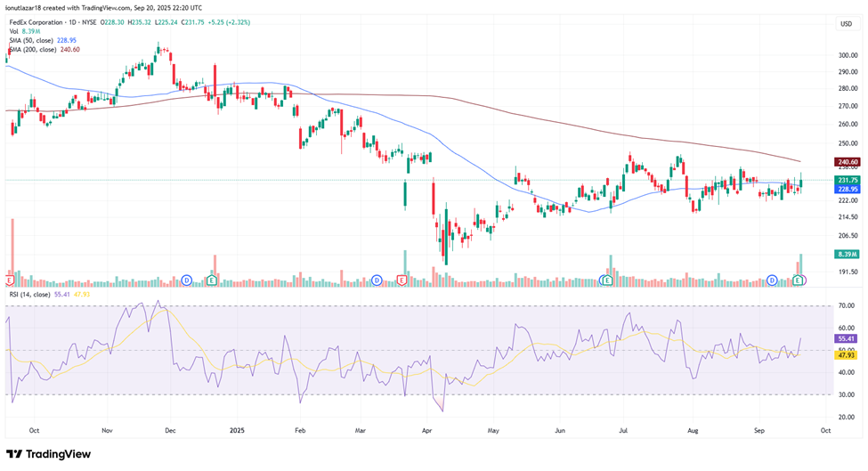Screen dimensions: 868x471
Task: Click the Vol indicator legend label
Action: tap(14, 31)
